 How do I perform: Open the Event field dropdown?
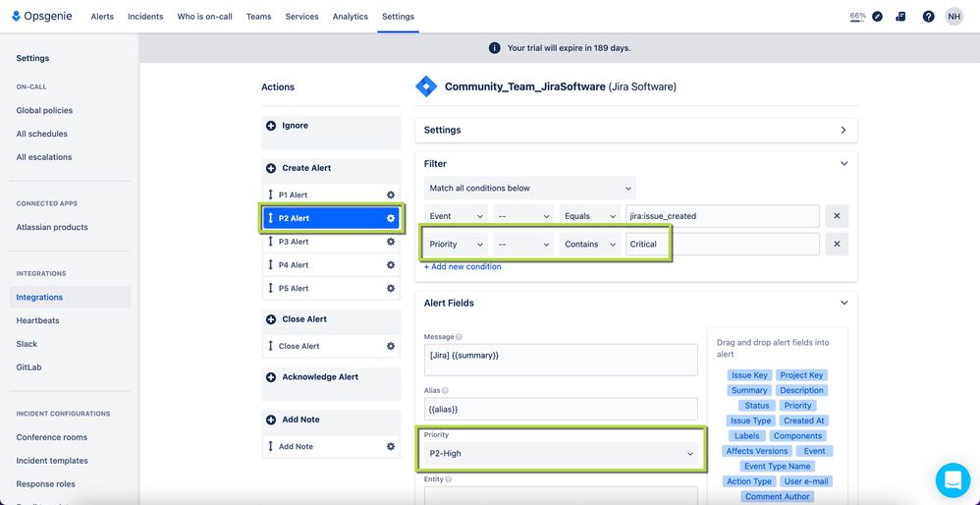point(457,216)
